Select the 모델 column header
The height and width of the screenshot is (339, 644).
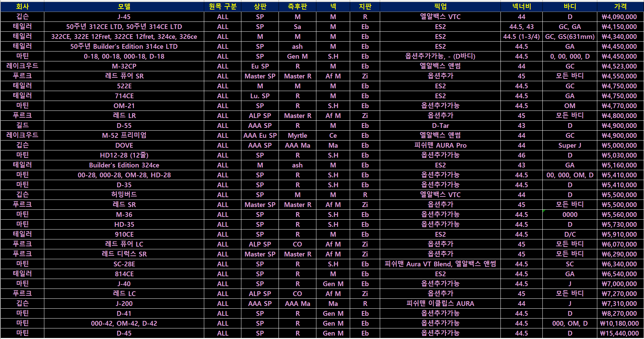point(124,6)
